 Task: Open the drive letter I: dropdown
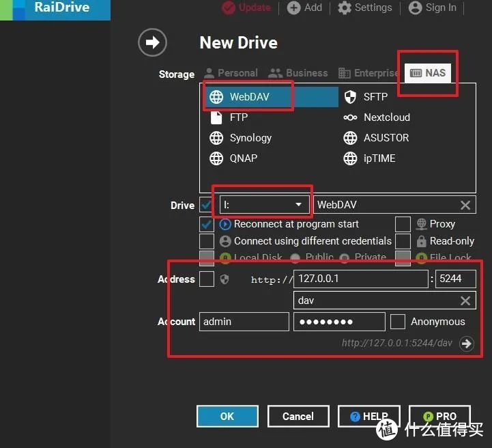point(264,205)
